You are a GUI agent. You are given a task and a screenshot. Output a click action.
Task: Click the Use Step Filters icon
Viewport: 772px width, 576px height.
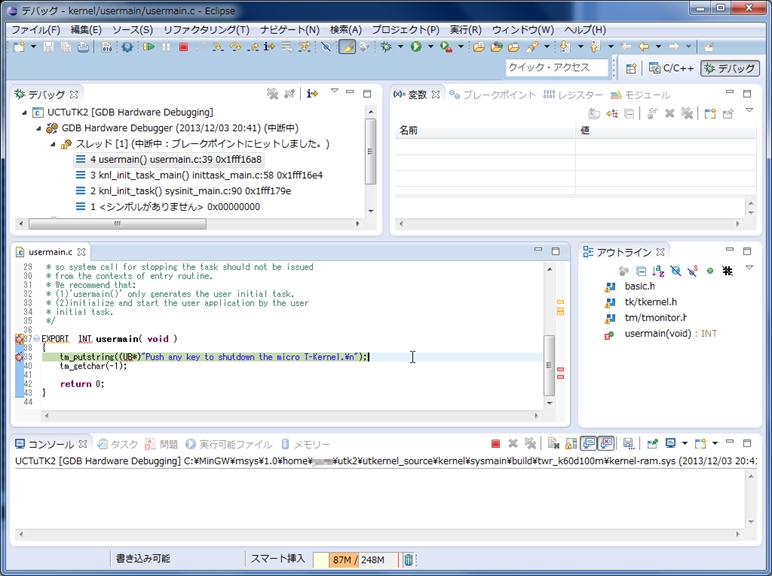point(305,47)
